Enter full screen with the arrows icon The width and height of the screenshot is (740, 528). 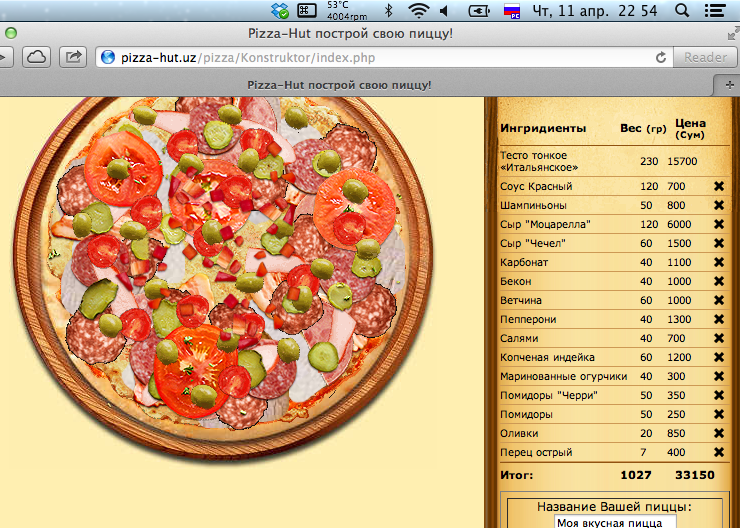[733, 34]
